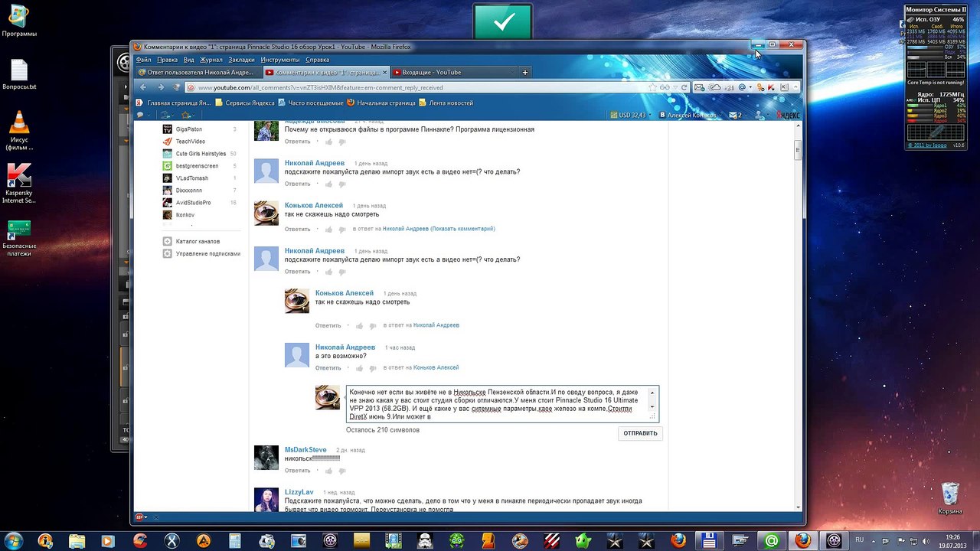This screenshot has width=980, height=551.
Task: Click Николай Андреев's blank avatar on first comment
Action: 266,171
